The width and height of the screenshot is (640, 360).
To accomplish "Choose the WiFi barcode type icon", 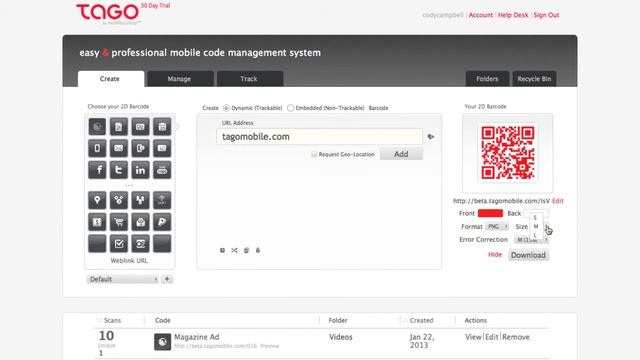I will pos(162,200).
